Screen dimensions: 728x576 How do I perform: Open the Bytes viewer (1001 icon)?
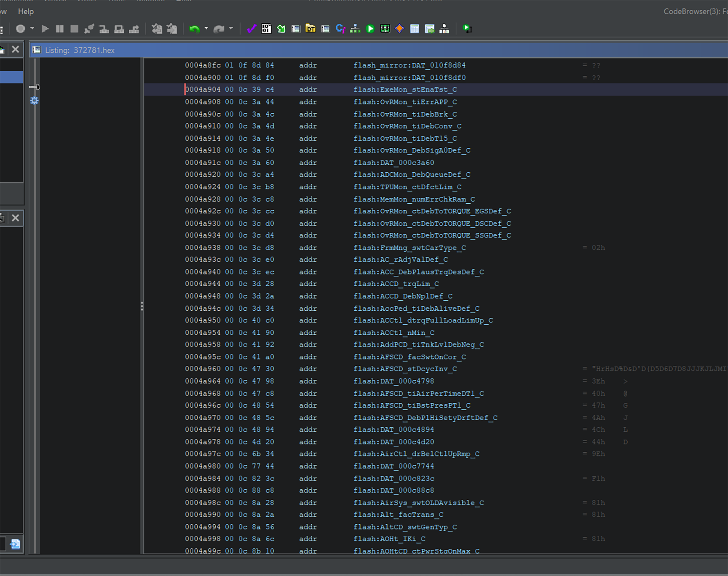pos(266,29)
